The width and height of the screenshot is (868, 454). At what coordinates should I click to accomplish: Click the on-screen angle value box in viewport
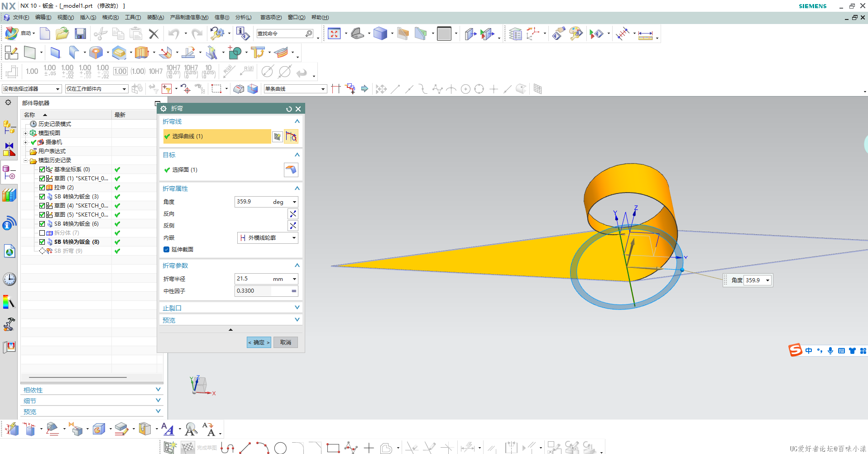(754, 280)
